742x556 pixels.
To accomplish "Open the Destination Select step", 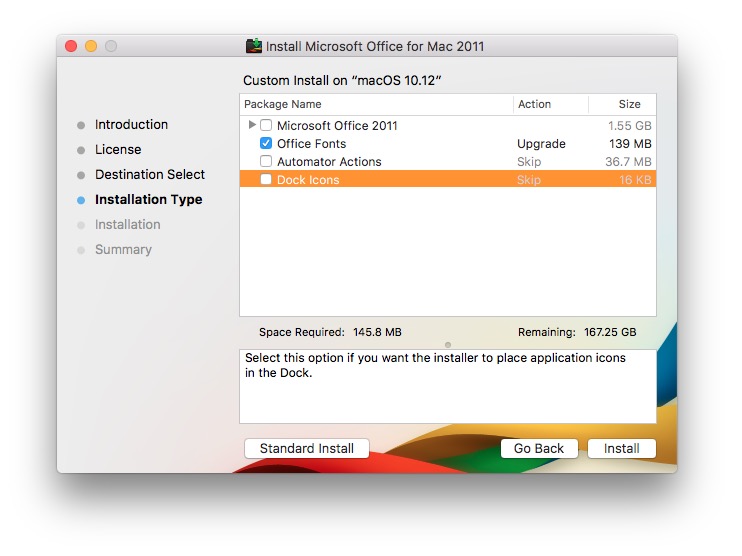I will click(149, 175).
